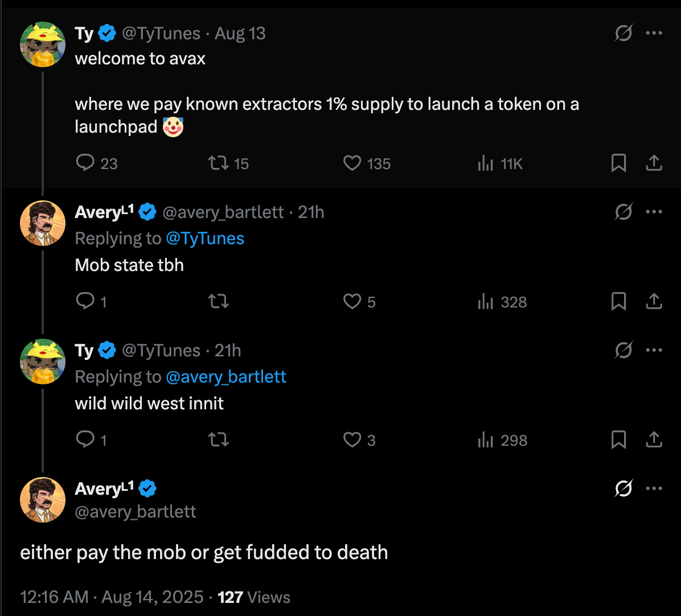Screen dimensions: 681x616
Task: Open Grok icon on Ty's first tweet
Action: click(x=623, y=34)
